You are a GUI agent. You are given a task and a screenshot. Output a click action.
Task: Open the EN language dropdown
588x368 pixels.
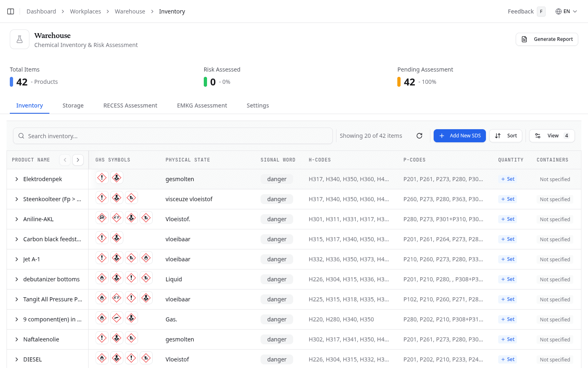pos(566,11)
